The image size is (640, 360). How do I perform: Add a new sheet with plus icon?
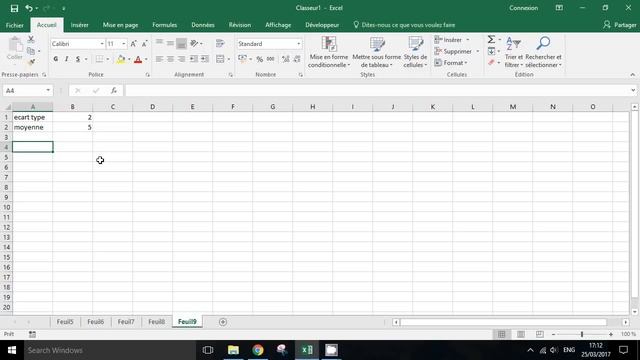tap(223, 322)
